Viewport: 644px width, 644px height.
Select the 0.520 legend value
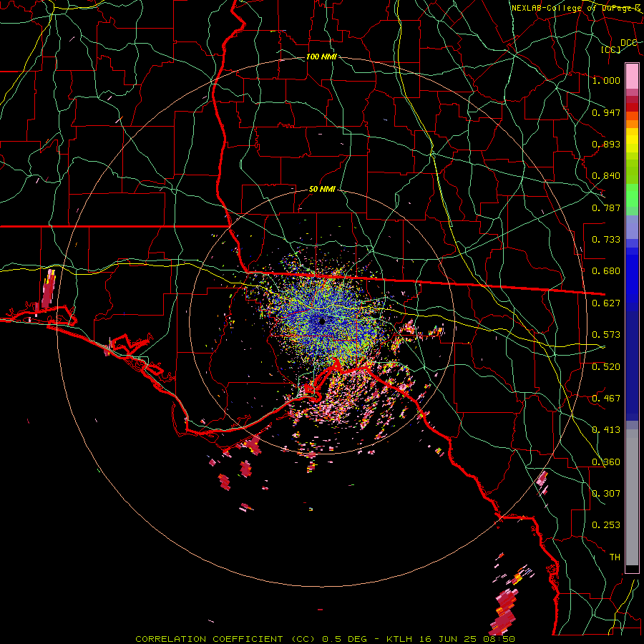[606, 367]
